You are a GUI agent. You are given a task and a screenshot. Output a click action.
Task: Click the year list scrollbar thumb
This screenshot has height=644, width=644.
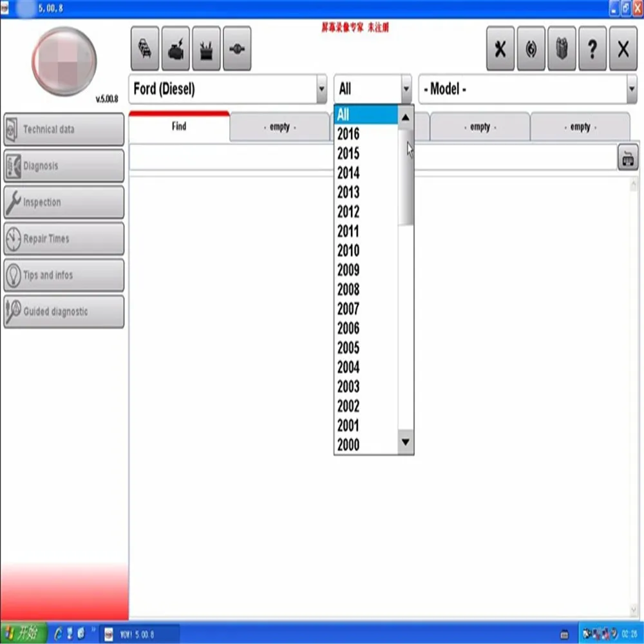pyautogui.click(x=405, y=178)
